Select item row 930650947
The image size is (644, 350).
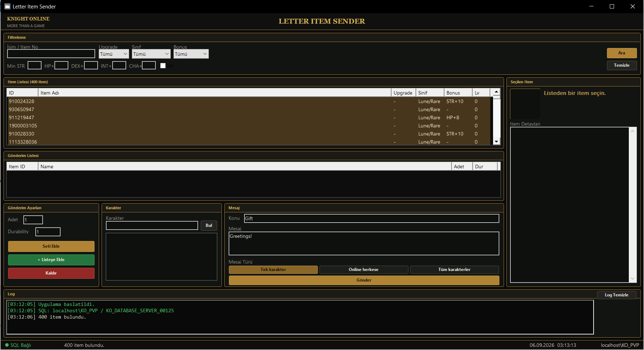click(248, 109)
